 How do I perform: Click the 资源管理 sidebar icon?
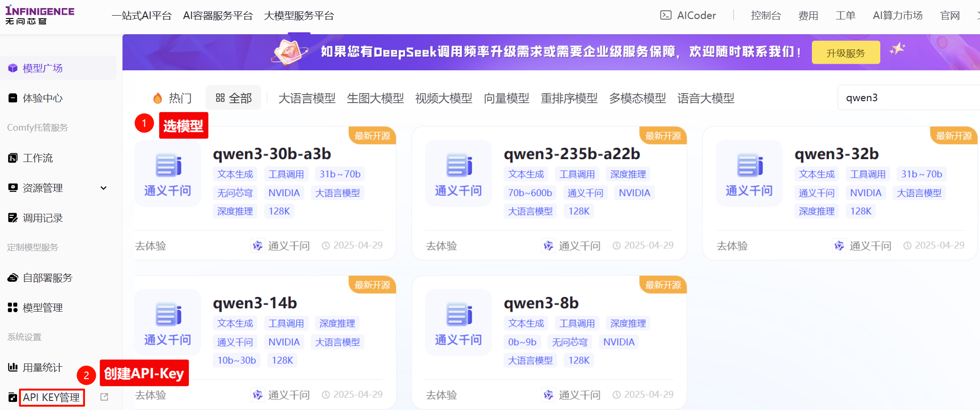pyautogui.click(x=13, y=188)
